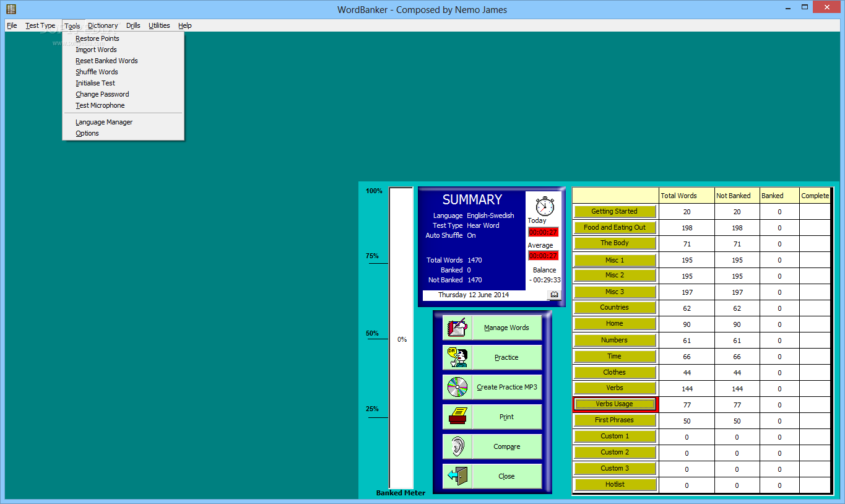Select the Countries category
This screenshot has width=845, height=504.
point(615,307)
